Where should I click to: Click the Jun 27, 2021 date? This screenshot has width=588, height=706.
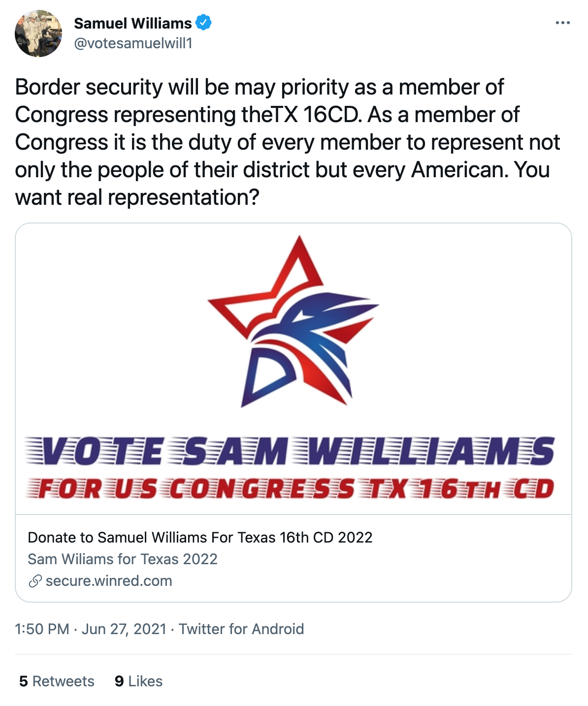(124, 629)
